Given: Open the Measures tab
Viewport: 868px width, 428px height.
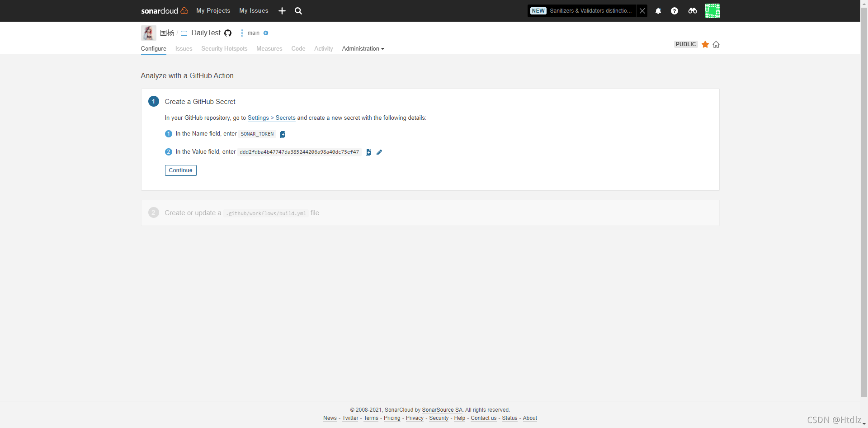Looking at the screenshot, I should pyautogui.click(x=269, y=48).
